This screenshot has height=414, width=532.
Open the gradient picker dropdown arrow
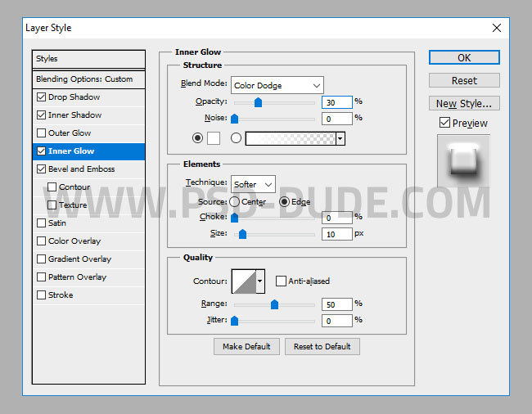[x=340, y=139]
